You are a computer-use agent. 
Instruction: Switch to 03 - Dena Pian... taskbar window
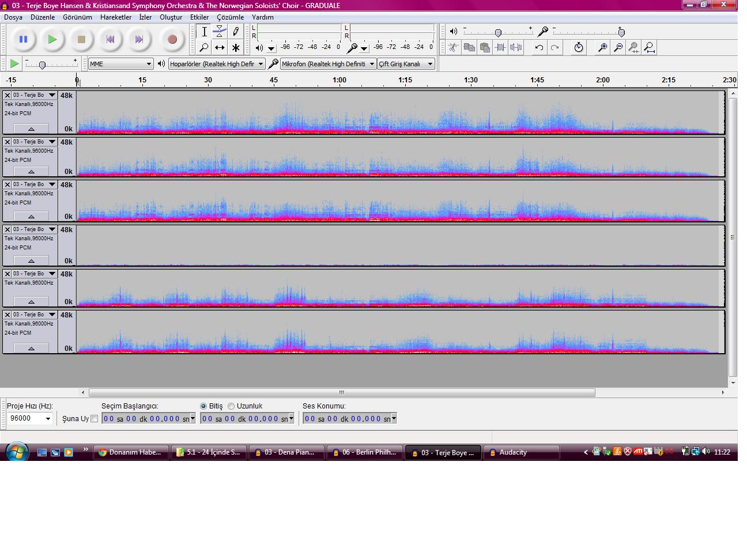coord(287,452)
